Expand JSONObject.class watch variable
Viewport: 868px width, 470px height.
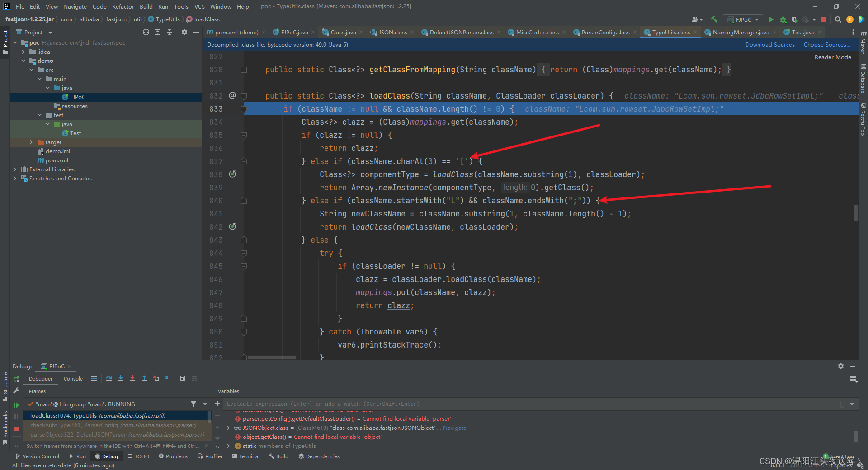(228, 428)
